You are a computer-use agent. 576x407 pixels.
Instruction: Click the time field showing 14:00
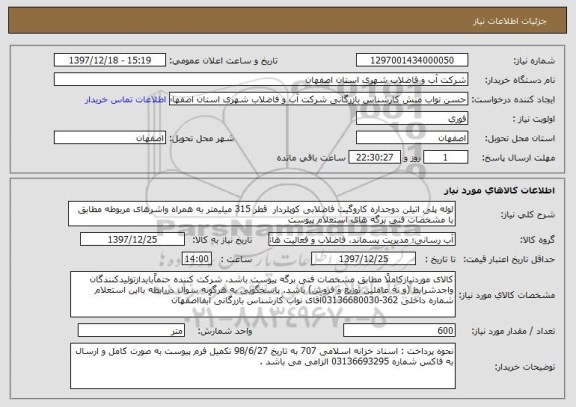pos(197,259)
